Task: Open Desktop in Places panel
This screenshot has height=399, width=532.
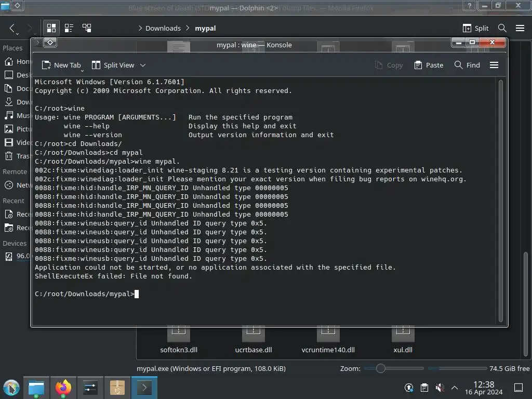Action: point(18,75)
